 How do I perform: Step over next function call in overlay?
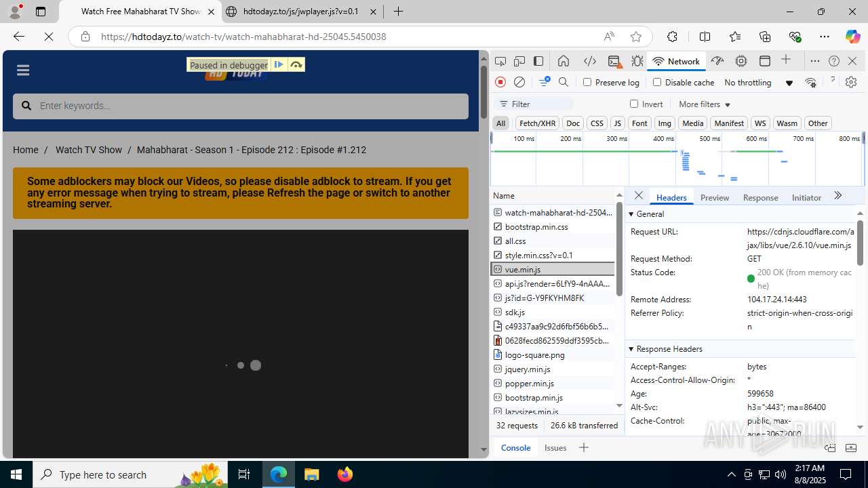click(x=296, y=64)
